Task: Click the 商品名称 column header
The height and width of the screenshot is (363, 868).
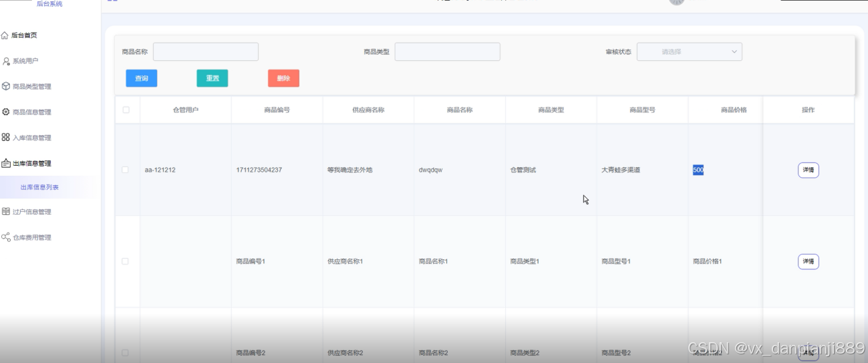Action: 460,110
